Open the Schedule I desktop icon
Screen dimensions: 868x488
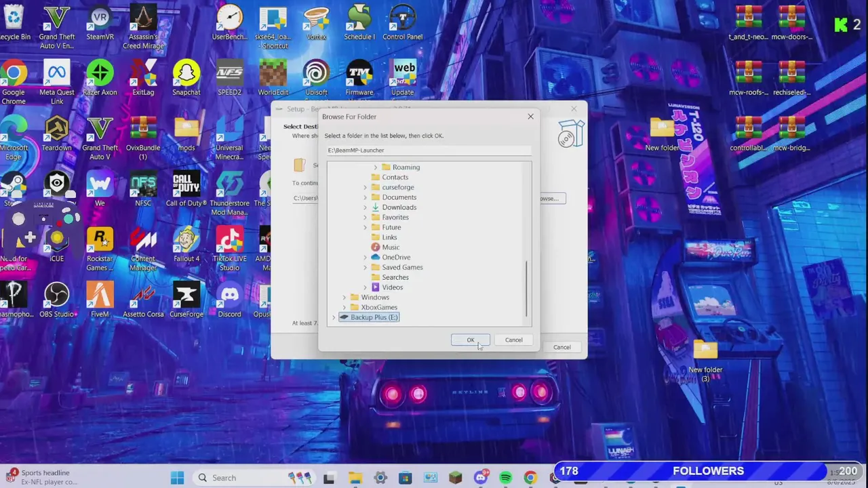pyautogui.click(x=359, y=24)
